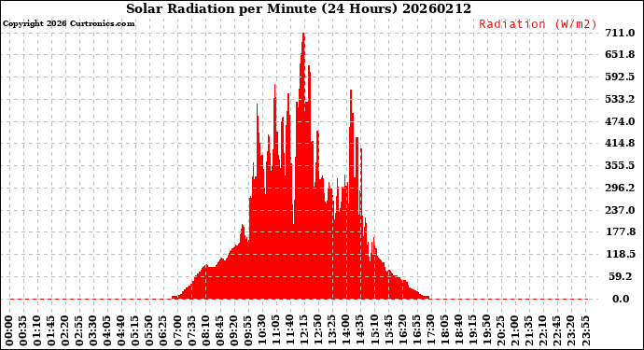Select the 474.0 y-axis value
This screenshot has width=644, height=350.
point(620,121)
